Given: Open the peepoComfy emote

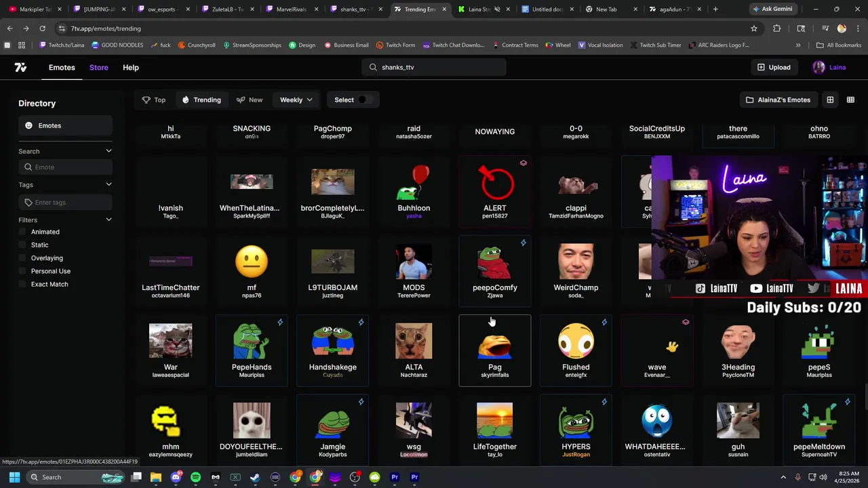Looking at the screenshot, I should (495, 270).
